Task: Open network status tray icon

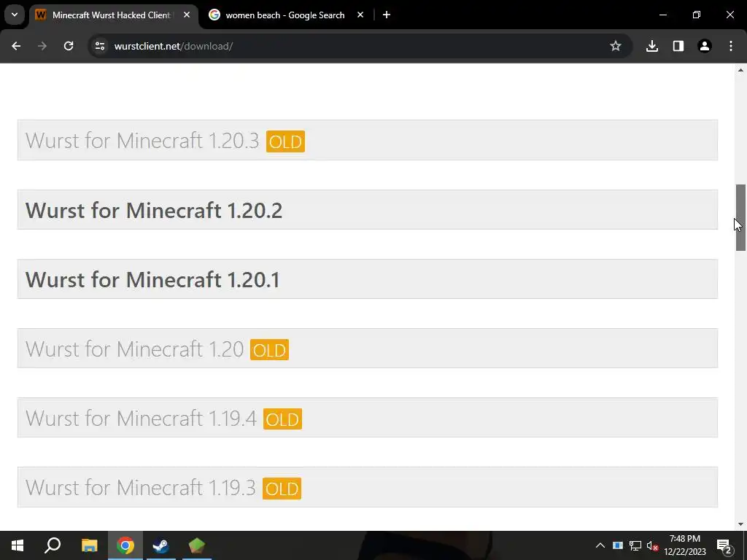Action: click(635, 545)
